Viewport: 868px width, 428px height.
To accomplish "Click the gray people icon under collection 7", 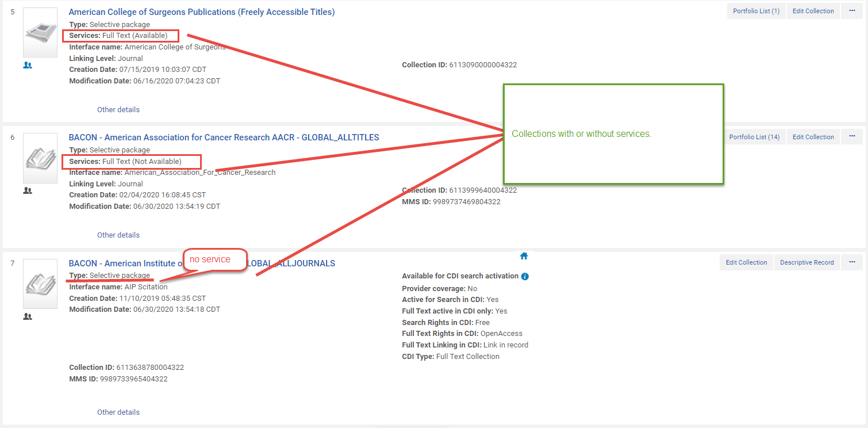I will [28, 316].
